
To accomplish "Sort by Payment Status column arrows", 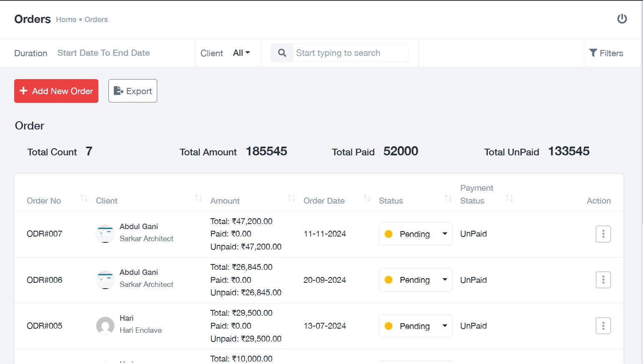I will (x=509, y=198).
